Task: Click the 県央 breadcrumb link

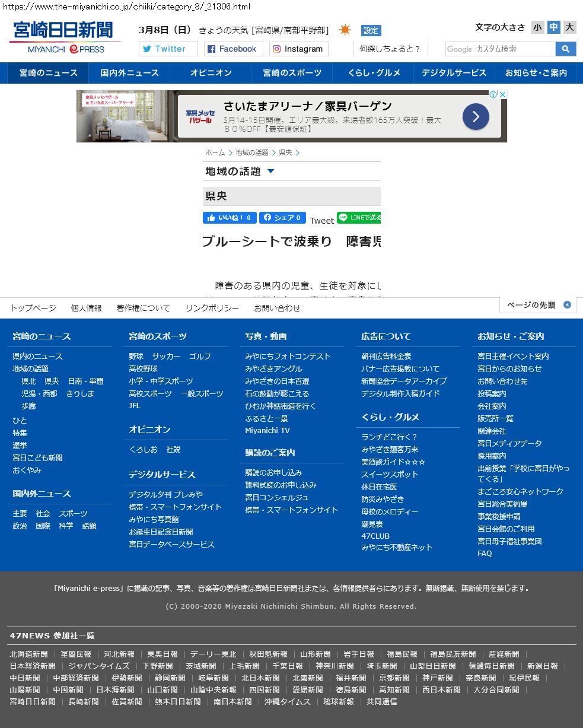Action: coord(285,152)
